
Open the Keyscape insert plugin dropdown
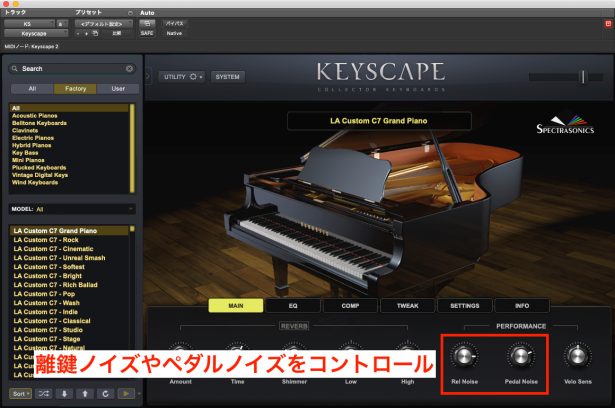pyautogui.click(x=36, y=34)
